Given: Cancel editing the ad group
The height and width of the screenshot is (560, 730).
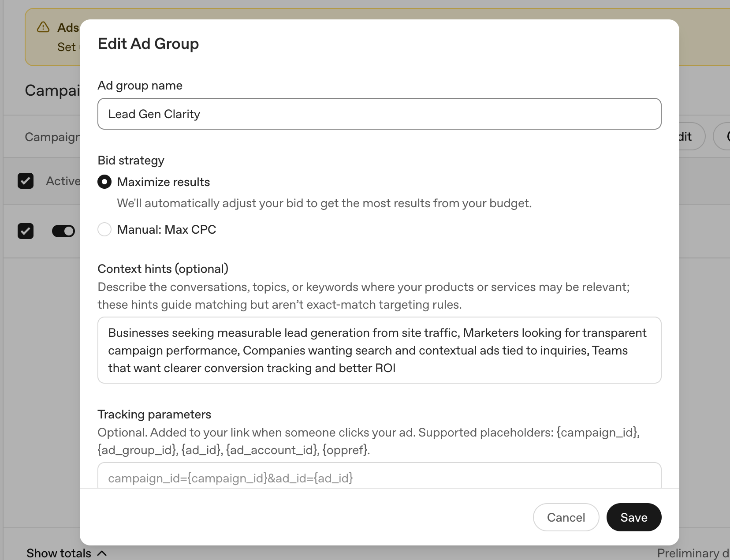Looking at the screenshot, I should point(566,517).
